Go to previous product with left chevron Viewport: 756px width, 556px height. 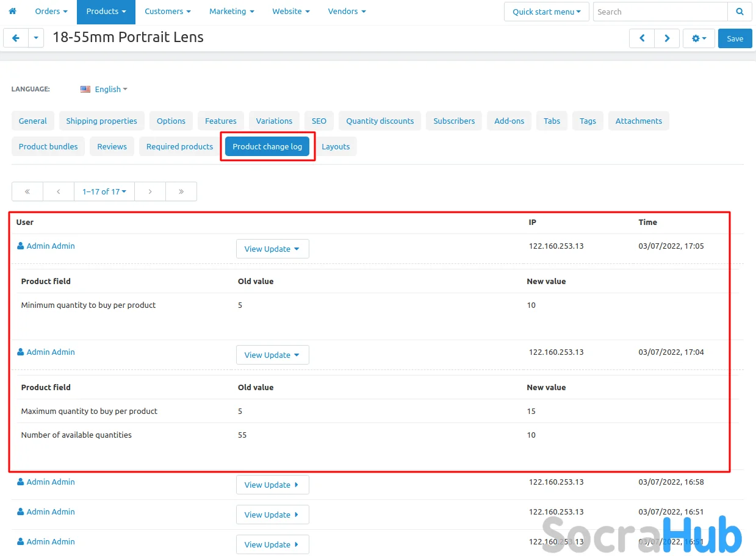click(x=642, y=38)
